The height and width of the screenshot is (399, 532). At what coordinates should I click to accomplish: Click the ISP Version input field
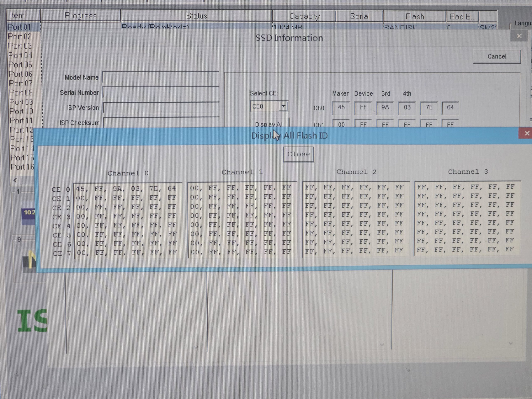coord(161,108)
